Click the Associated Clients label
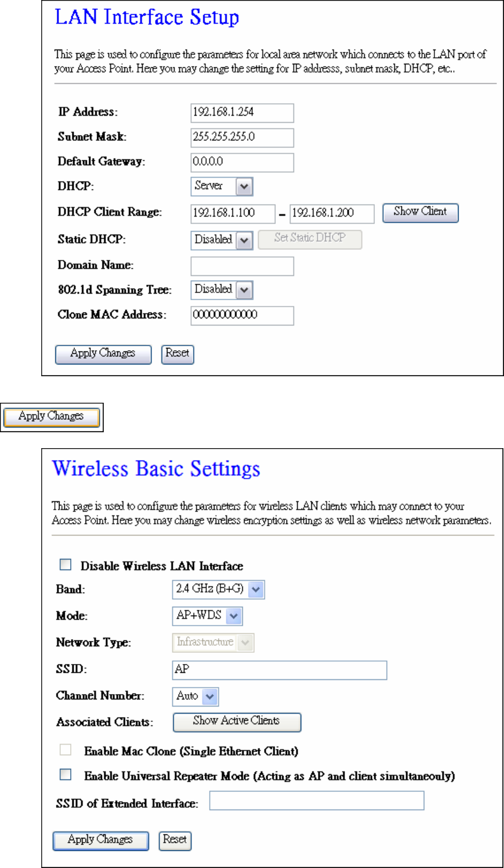The height and width of the screenshot is (868, 504). pos(105,722)
